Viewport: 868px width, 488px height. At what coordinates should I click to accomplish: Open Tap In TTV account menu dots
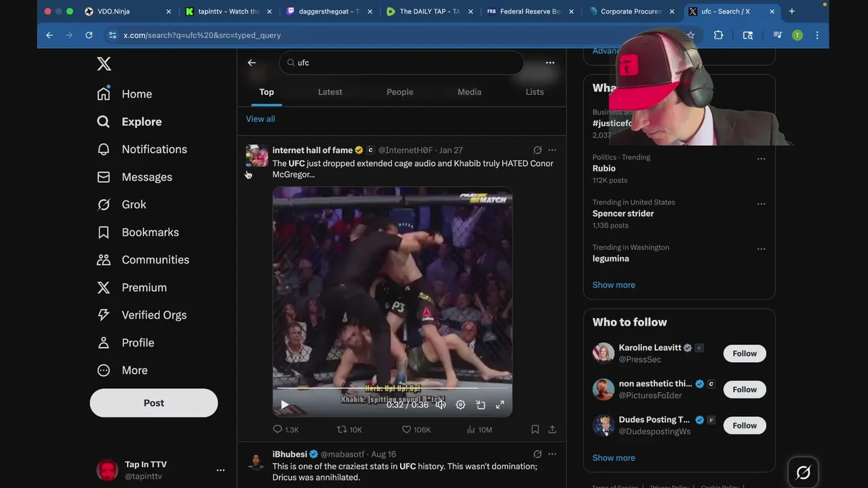(x=220, y=470)
